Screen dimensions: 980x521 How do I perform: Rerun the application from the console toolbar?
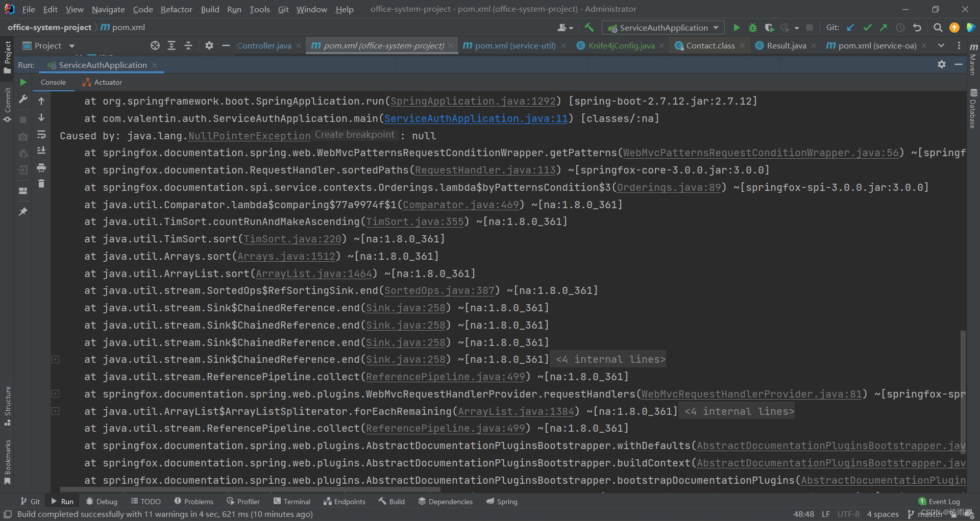click(23, 82)
